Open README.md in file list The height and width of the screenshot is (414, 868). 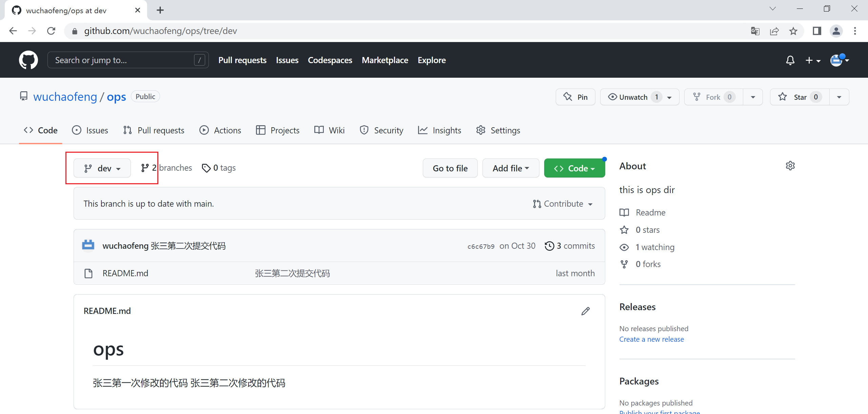(125, 274)
